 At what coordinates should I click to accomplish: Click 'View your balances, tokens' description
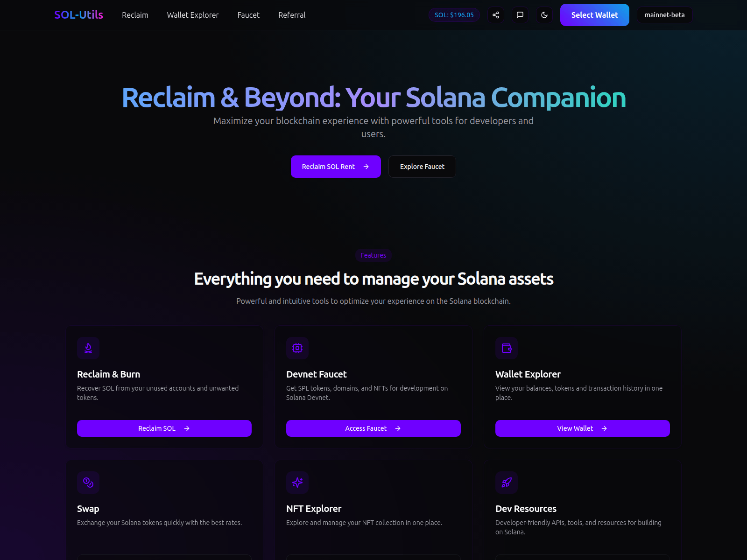pyautogui.click(x=579, y=393)
